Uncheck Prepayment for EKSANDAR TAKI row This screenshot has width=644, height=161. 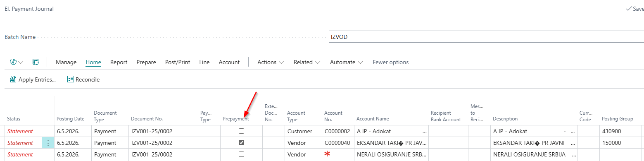point(242,143)
